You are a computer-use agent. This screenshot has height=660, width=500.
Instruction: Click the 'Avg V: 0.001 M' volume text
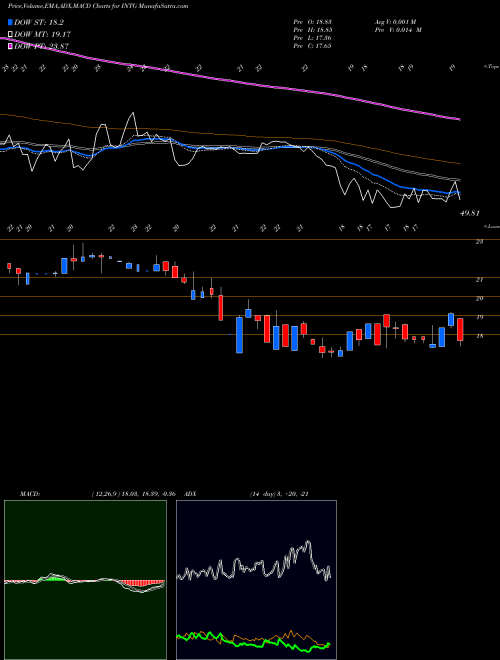click(395, 22)
